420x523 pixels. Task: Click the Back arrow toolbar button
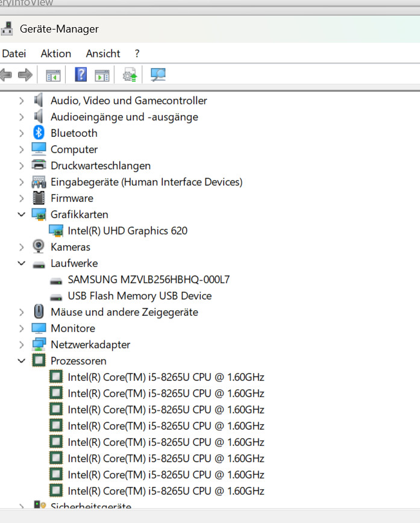click(x=5, y=75)
